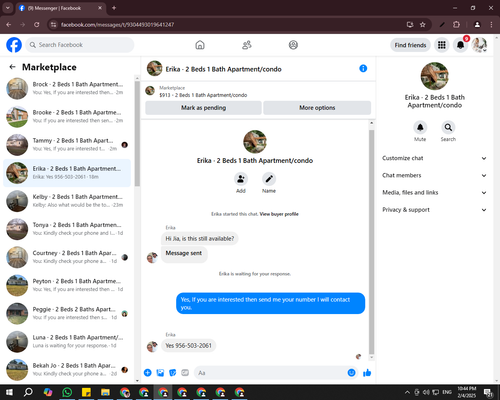Click the message 'Yes 956-503-2061'

(188, 346)
